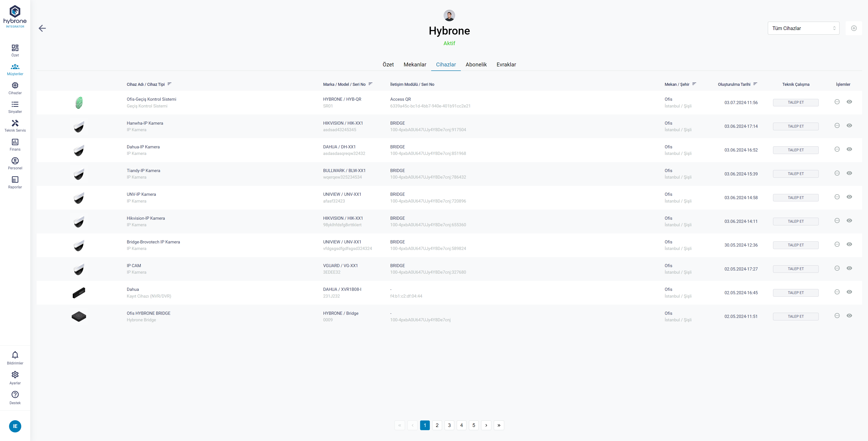Open Bildirimler bell icon
This screenshot has width=868, height=441.
[x=15, y=357]
